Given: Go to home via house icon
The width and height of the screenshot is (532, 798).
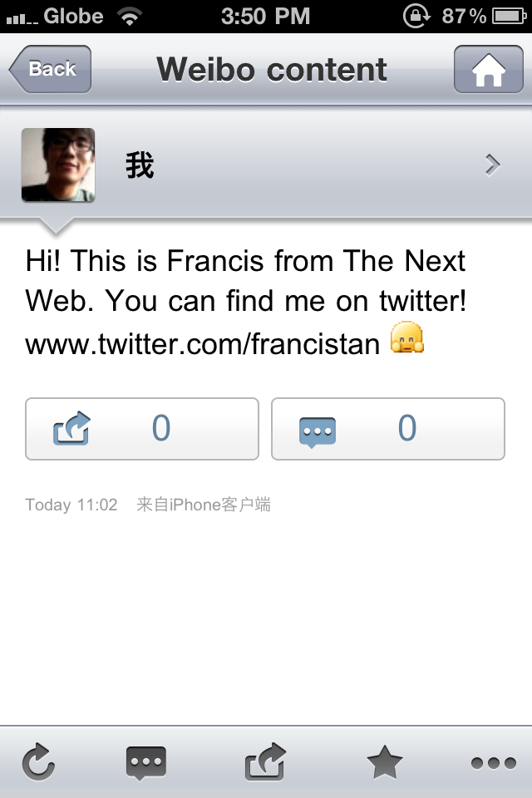Looking at the screenshot, I should pos(488,69).
